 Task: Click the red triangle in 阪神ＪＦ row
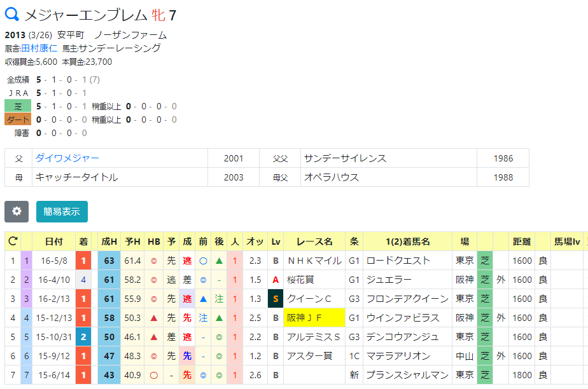(154, 318)
